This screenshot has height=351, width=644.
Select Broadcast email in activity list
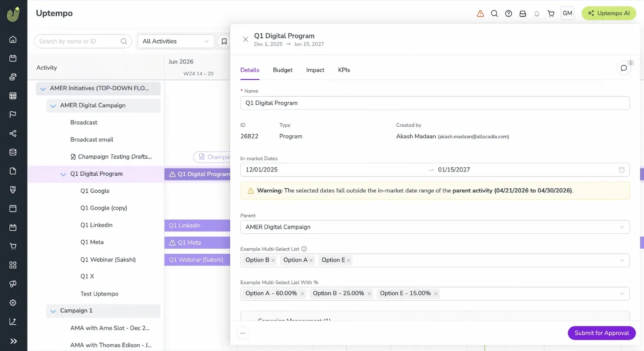(92, 140)
